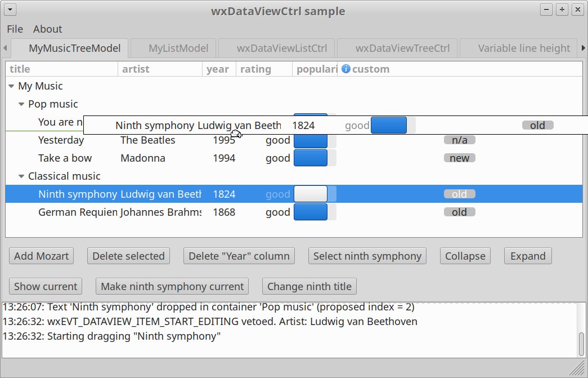
Task: Click the Classical music folder label
Action: (x=65, y=176)
